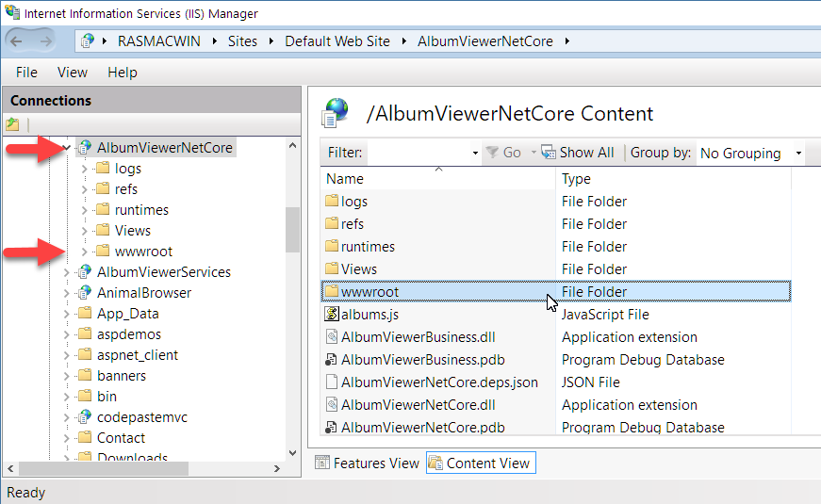Expand the logs tree node
Viewport: 821px width, 504px height.
pyautogui.click(x=84, y=169)
